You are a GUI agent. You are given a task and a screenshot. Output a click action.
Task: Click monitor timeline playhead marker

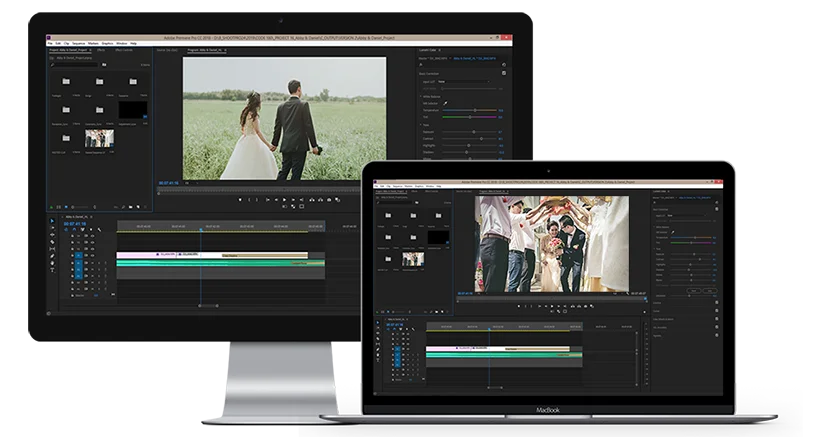(x=200, y=229)
